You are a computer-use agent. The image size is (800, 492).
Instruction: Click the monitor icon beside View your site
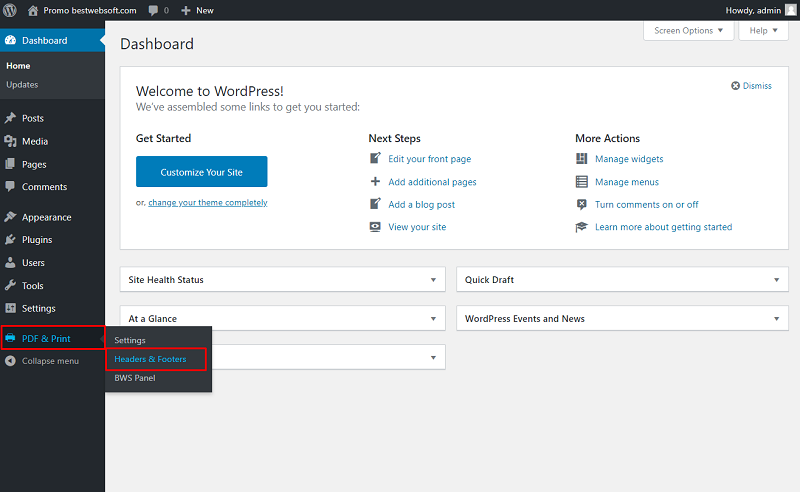pos(375,227)
